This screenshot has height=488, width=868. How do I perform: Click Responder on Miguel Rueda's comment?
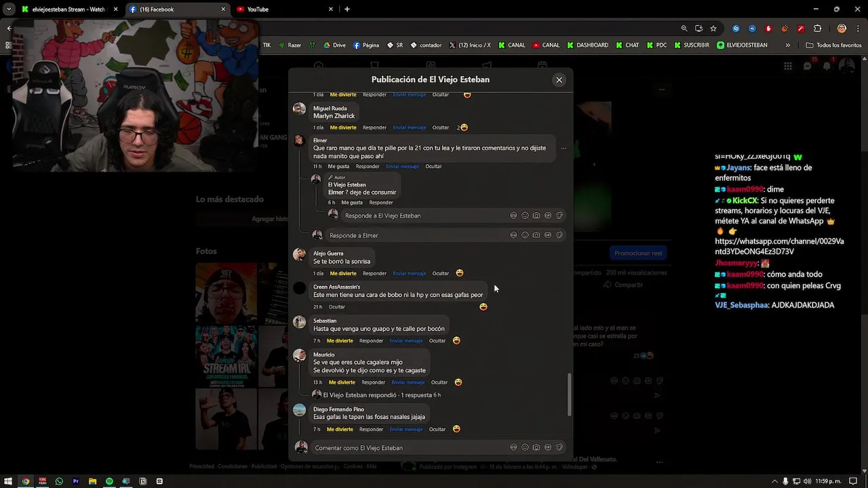tap(374, 127)
